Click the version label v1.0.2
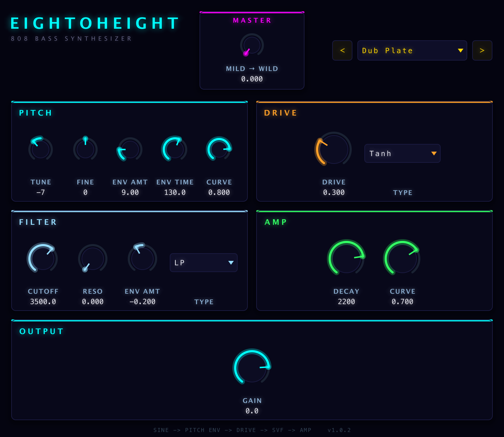Viewport: 504px width, 437px height. [339, 430]
